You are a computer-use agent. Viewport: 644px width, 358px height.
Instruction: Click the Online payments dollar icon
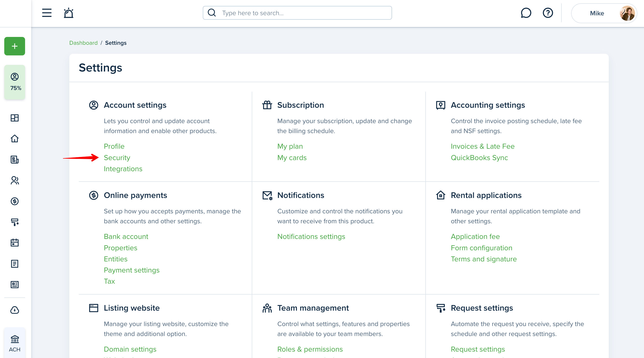tap(94, 195)
